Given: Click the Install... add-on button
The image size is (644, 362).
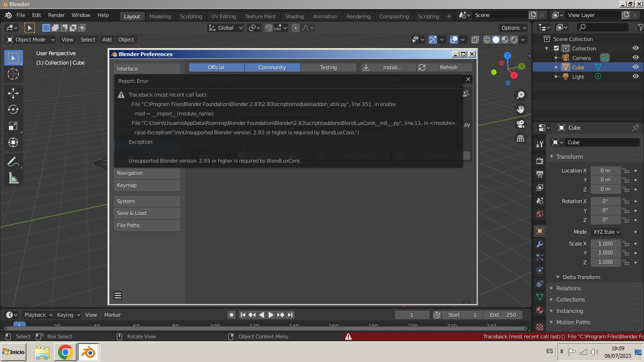Looking at the screenshot, I should 388,67.
